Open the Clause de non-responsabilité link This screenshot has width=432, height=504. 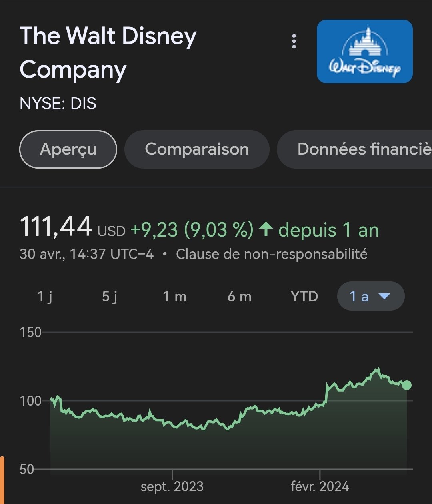pyautogui.click(x=272, y=254)
